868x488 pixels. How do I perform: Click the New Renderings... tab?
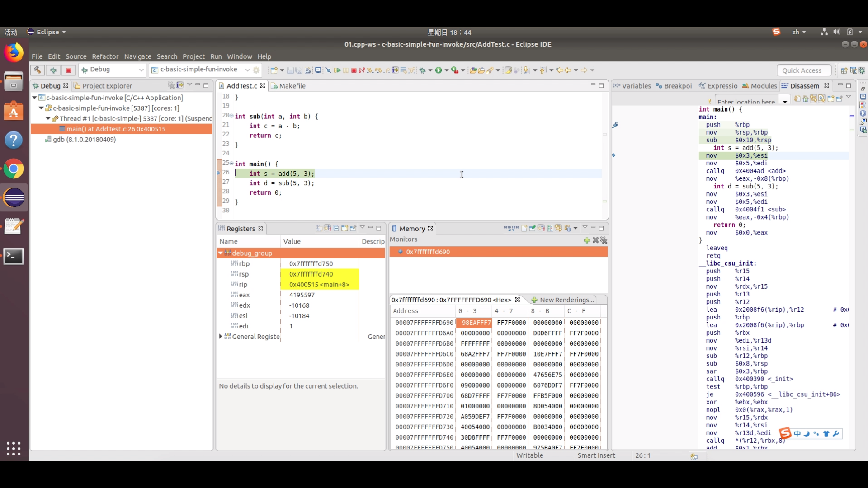[562, 300]
